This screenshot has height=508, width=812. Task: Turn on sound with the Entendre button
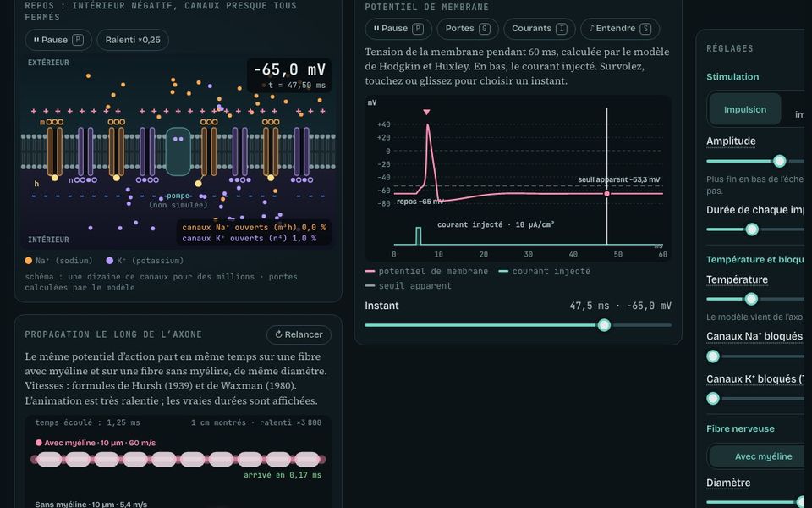[x=620, y=29]
